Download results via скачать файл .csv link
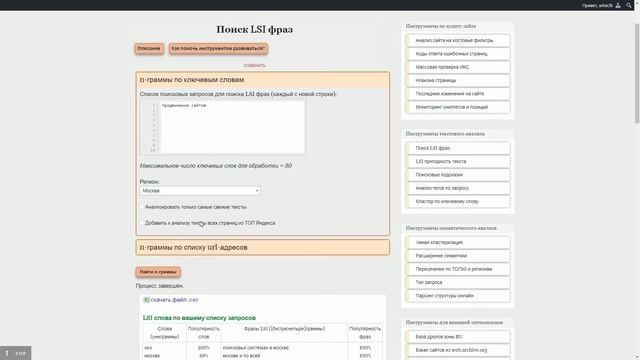Viewport: 640px width, 360px height. click(174, 300)
